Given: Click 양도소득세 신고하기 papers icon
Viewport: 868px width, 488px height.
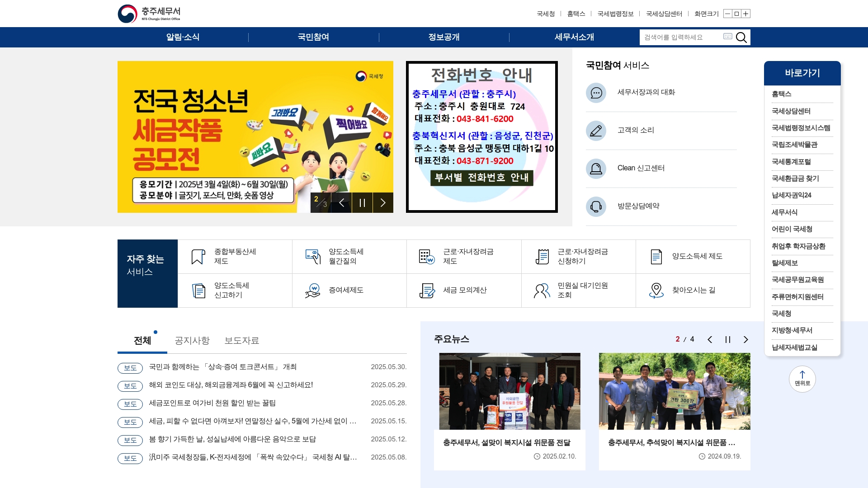Looking at the screenshot, I should [198, 291].
